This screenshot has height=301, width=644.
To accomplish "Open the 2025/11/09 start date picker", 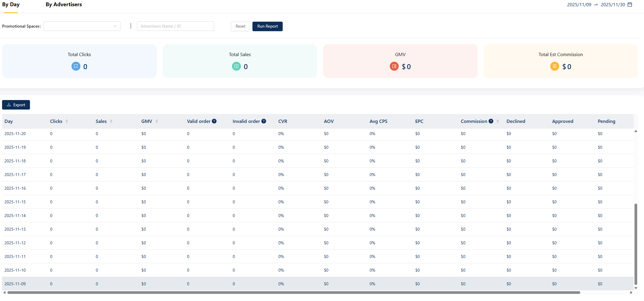I will point(579,5).
